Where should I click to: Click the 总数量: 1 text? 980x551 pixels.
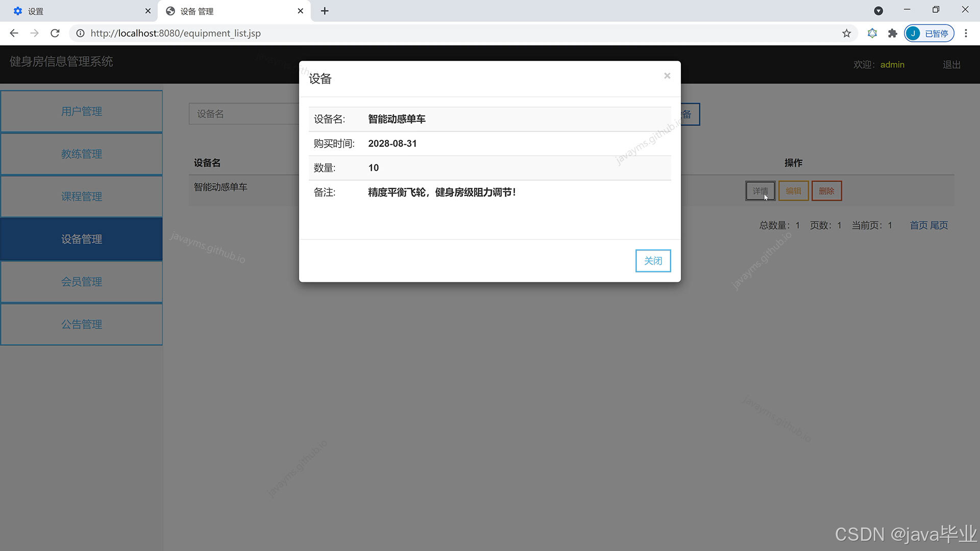coord(779,225)
